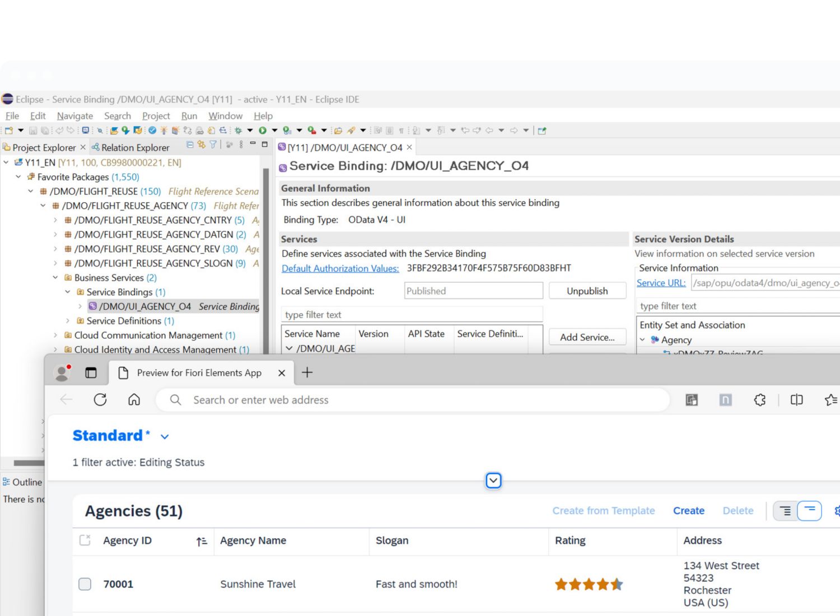Expand the filter header with chevron button
Viewport: 840px width, 616px height.
tap(493, 480)
